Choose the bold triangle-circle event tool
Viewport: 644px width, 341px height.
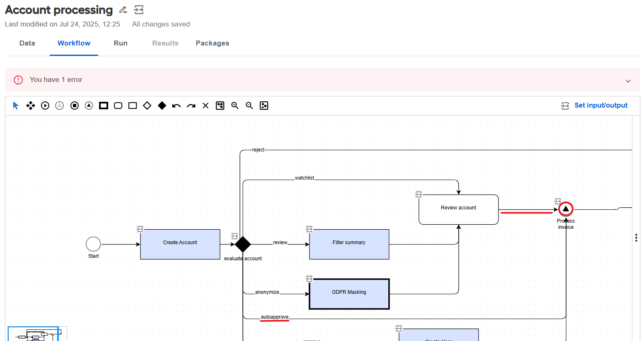click(89, 106)
